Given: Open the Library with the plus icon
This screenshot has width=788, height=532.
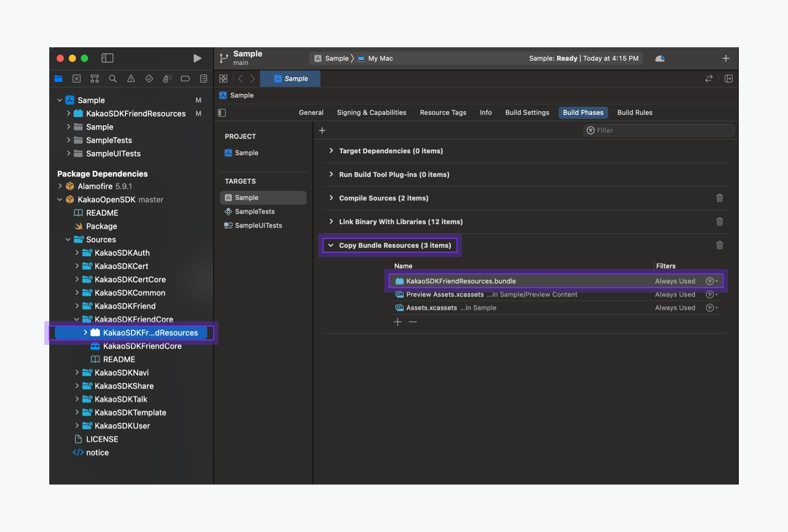Looking at the screenshot, I should coord(725,58).
